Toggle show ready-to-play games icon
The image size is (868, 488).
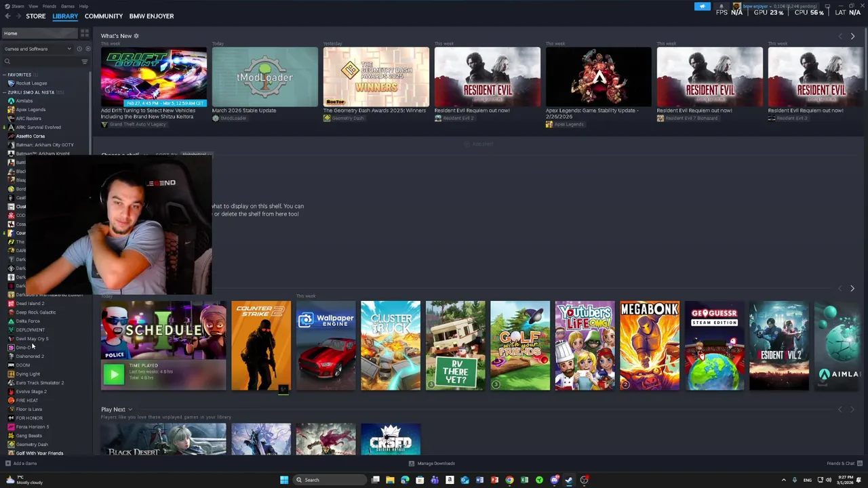point(87,49)
